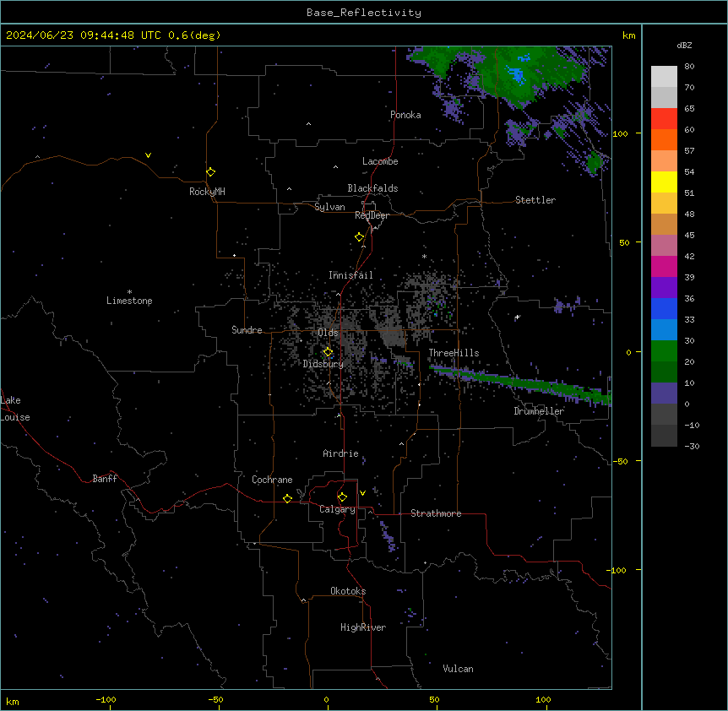Viewport: 728px width, 711px height.
Task: Click the dBZ legend heading
Action: pyautogui.click(x=684, y=45)
